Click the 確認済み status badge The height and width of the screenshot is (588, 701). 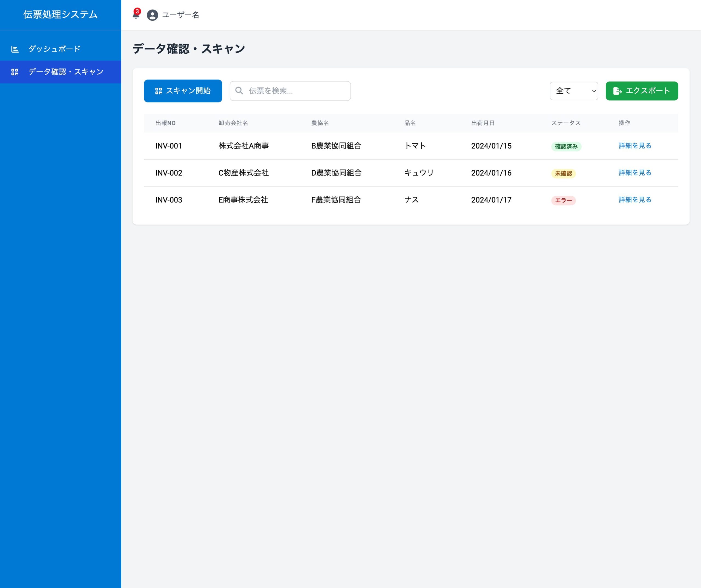[x=566, y=146]
